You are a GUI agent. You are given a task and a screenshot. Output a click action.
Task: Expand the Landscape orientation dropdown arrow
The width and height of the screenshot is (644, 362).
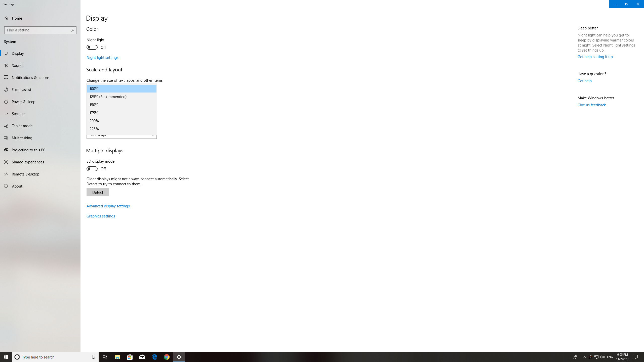153,136
